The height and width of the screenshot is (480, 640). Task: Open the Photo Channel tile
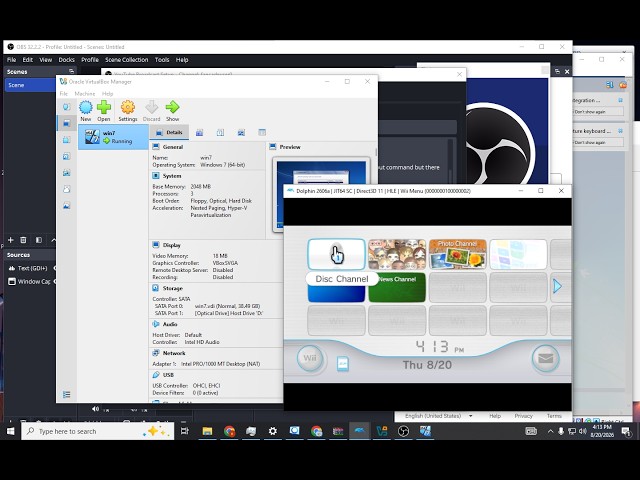[x=458, y=254]
